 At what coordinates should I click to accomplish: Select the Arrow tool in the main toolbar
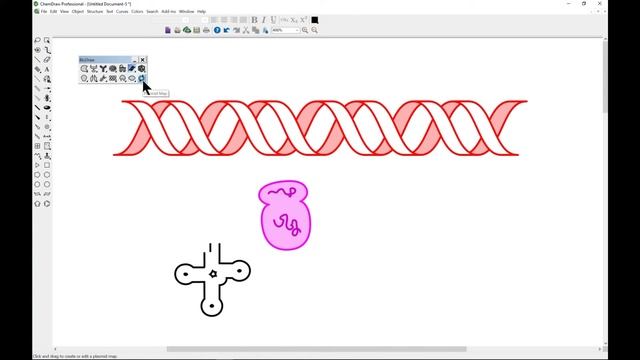tap(47, 88)
